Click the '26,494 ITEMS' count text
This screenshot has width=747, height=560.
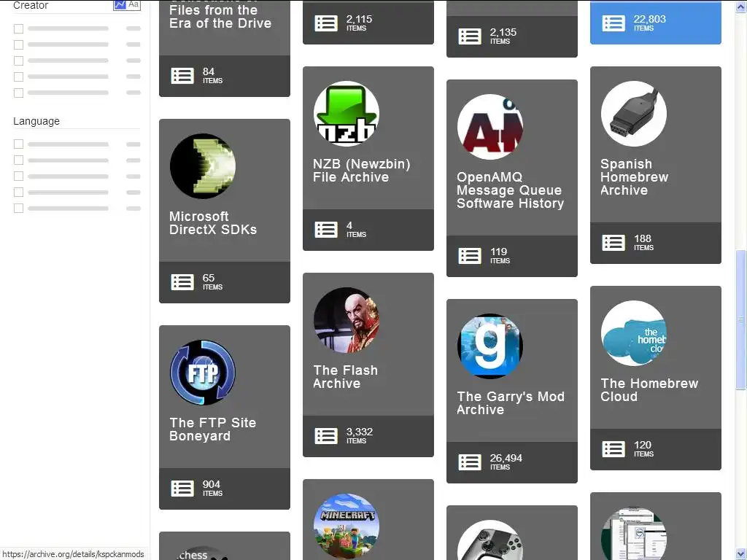click(506, 462)
